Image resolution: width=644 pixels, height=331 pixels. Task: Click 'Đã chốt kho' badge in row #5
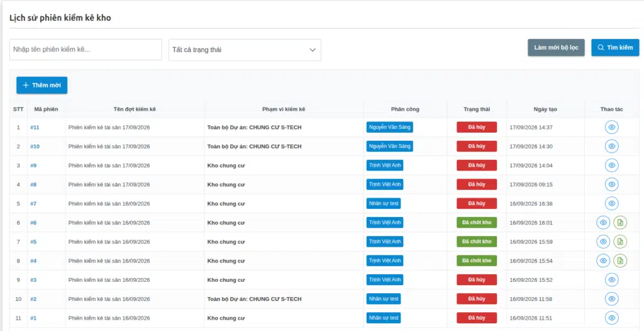(x=477, y=242)
